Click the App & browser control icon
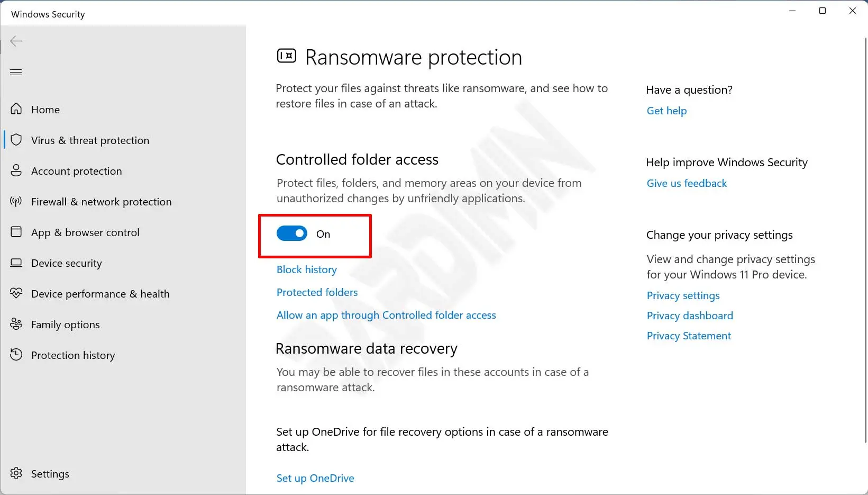The image size is (868, 495). 16,232
